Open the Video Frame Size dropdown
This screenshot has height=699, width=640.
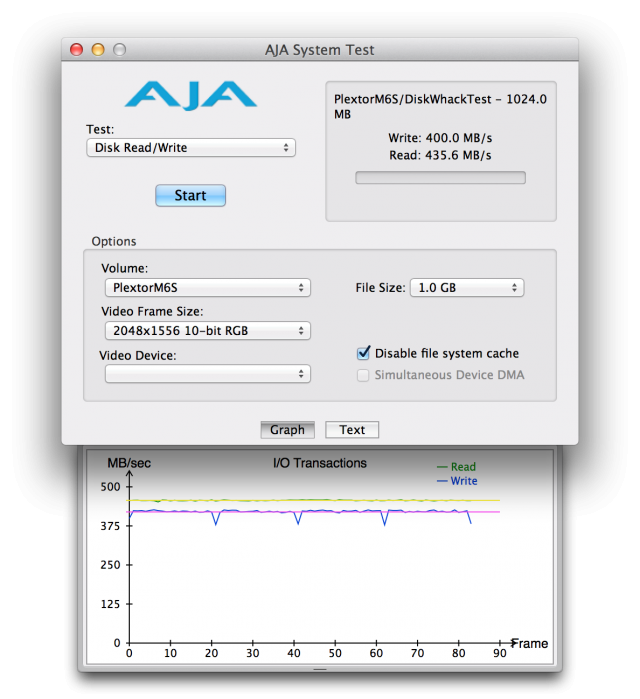click(208, 331)
